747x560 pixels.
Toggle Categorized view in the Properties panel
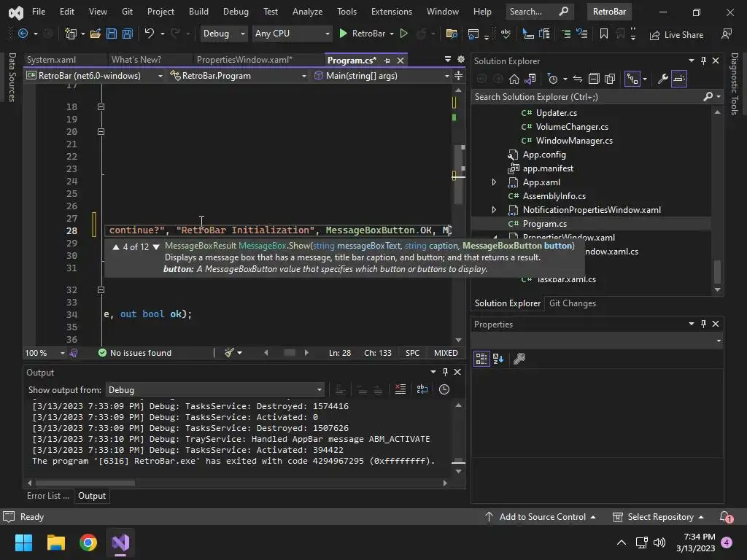pos(481,359)
